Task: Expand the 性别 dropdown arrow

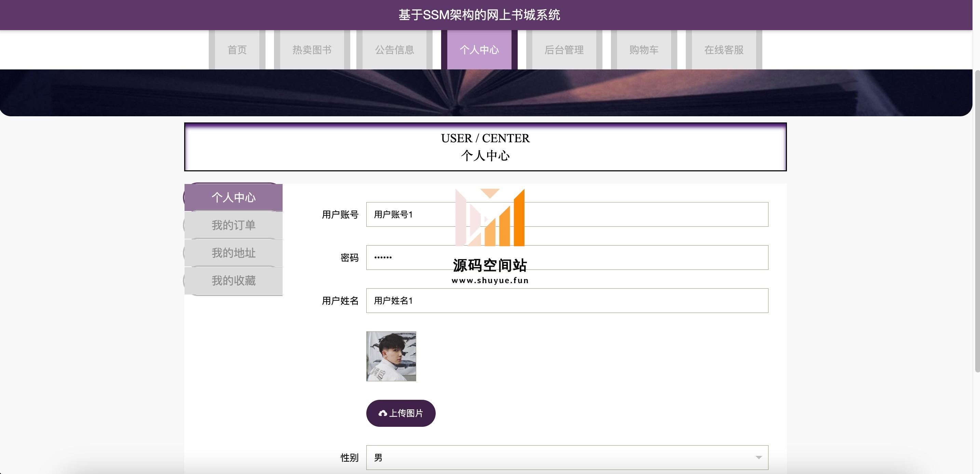Action: 758,457
